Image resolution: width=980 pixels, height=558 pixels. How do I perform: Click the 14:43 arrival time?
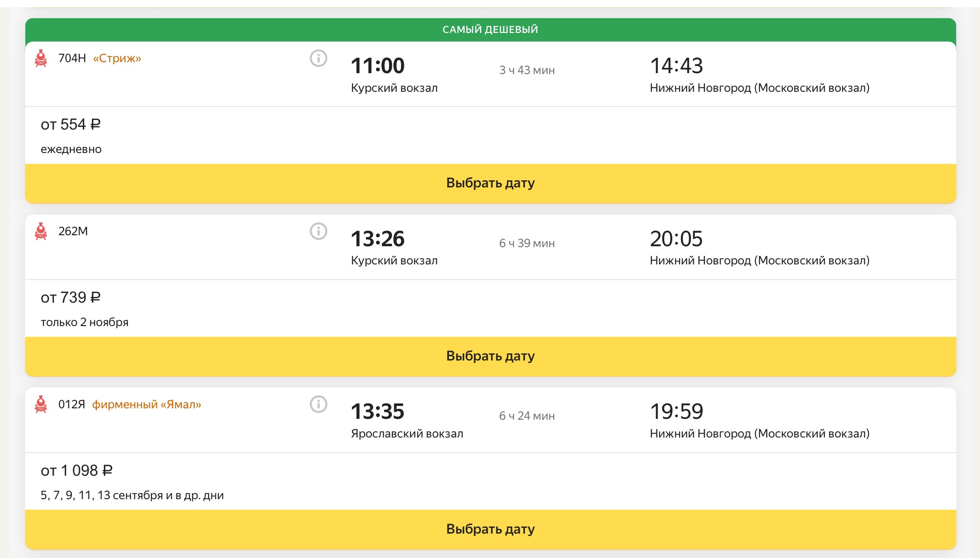676,66
